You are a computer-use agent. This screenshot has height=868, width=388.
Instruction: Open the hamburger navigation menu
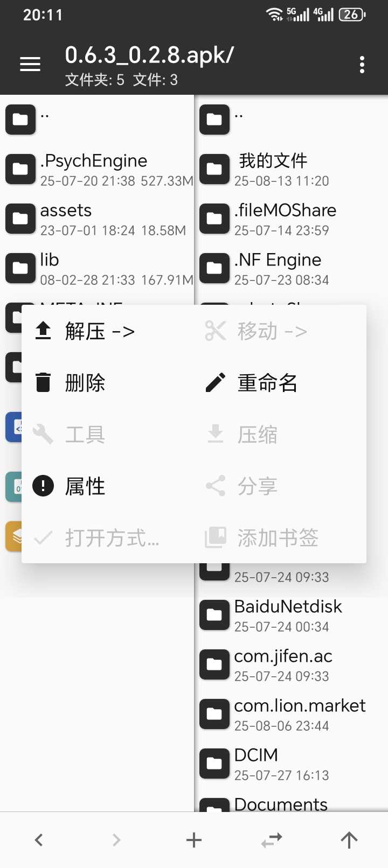(x=30, y=65)
